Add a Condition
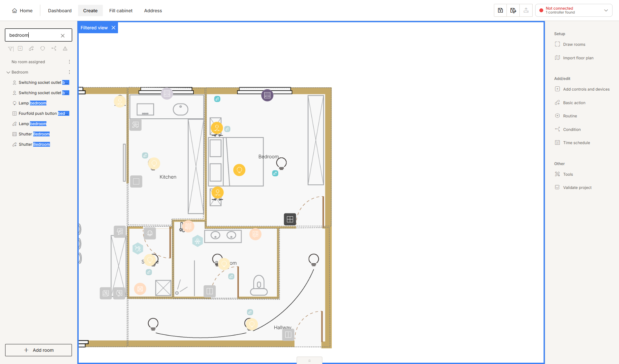Image resolution: width=619 pixels, height=364 pixels. coord(568,130)
